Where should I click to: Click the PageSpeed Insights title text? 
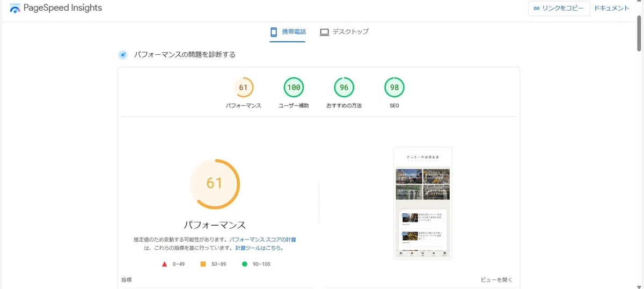(63, 8)
